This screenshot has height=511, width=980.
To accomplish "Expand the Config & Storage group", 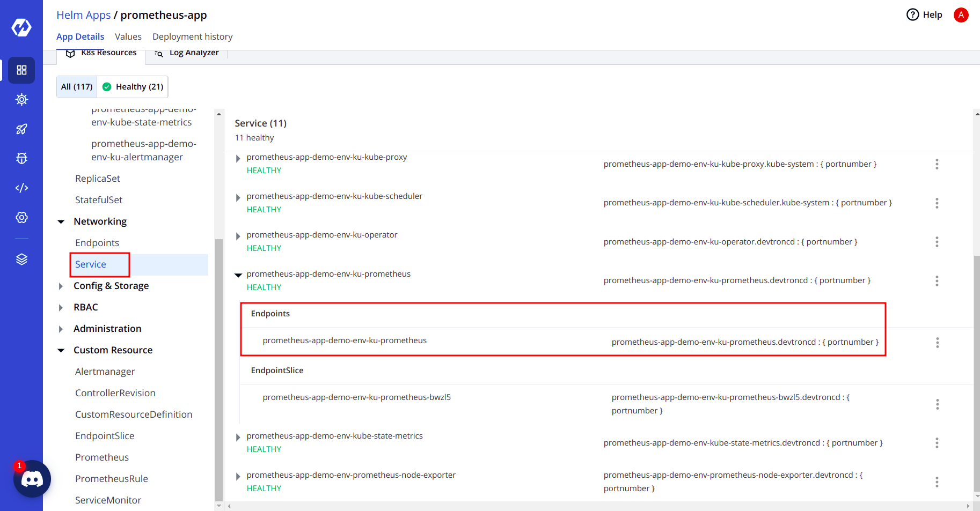I will tap(61, 286).
